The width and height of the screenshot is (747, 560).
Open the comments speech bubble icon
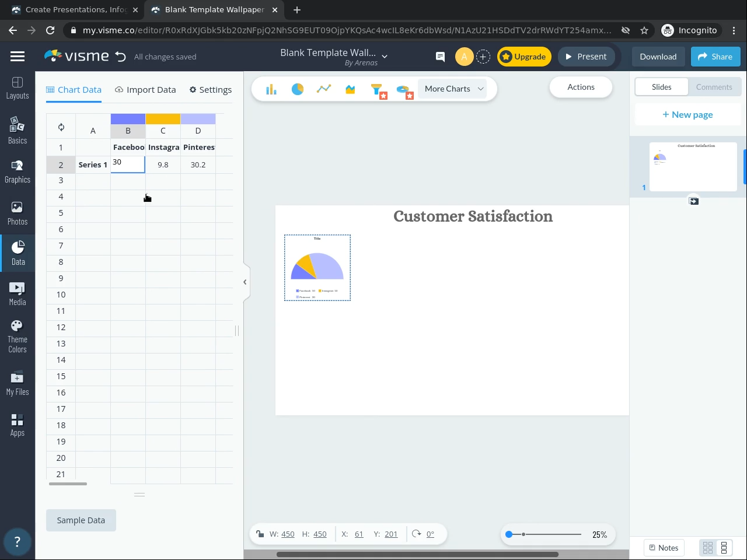440,57
